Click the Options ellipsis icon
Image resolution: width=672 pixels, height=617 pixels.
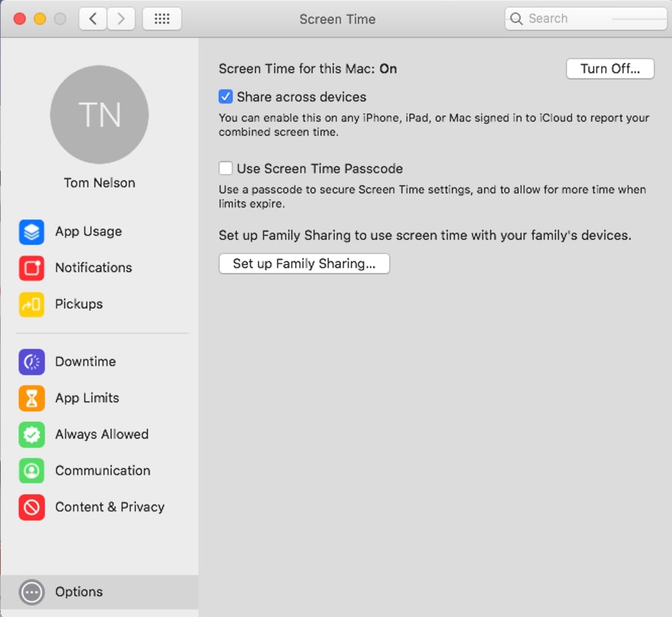(31, 592)
